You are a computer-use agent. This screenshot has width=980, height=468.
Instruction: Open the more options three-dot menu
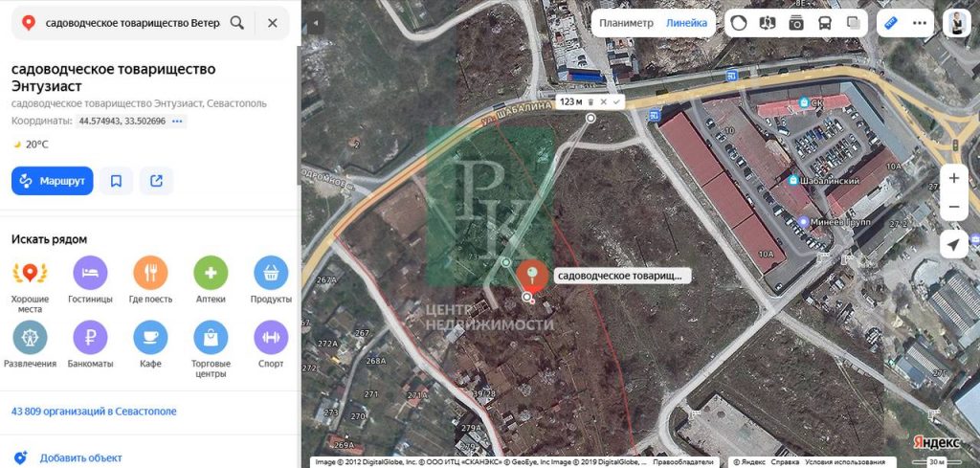[x=920, y=23]
